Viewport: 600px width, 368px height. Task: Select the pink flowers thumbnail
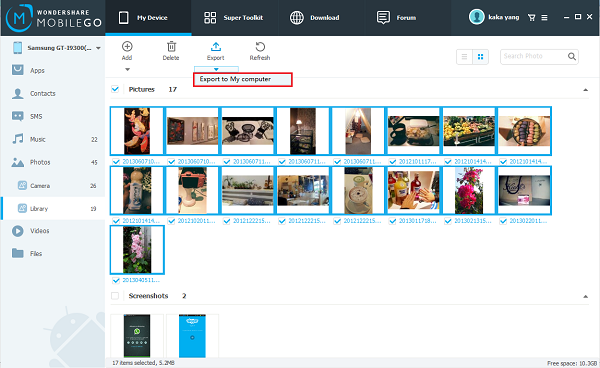pyautogui.click(x=137, y=250)
